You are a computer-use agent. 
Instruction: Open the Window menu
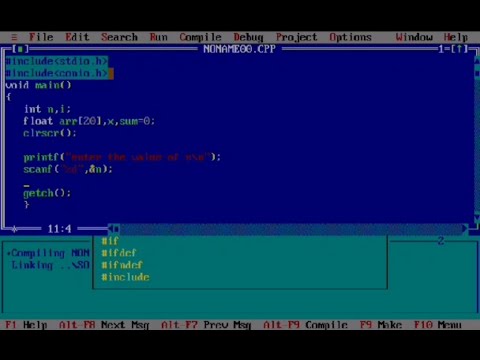click(414, 37)
